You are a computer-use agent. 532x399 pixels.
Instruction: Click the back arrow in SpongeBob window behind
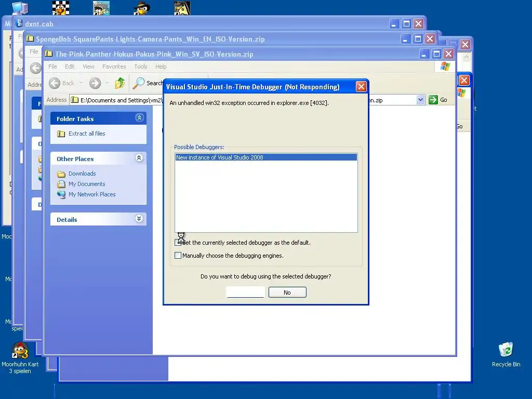coord(36,68)
